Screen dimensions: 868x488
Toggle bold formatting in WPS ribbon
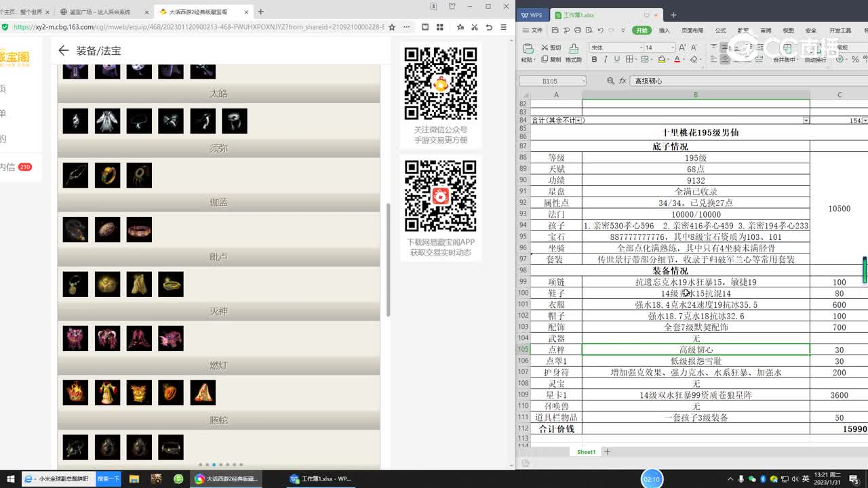pyautogui.click(x=595, y=60)
